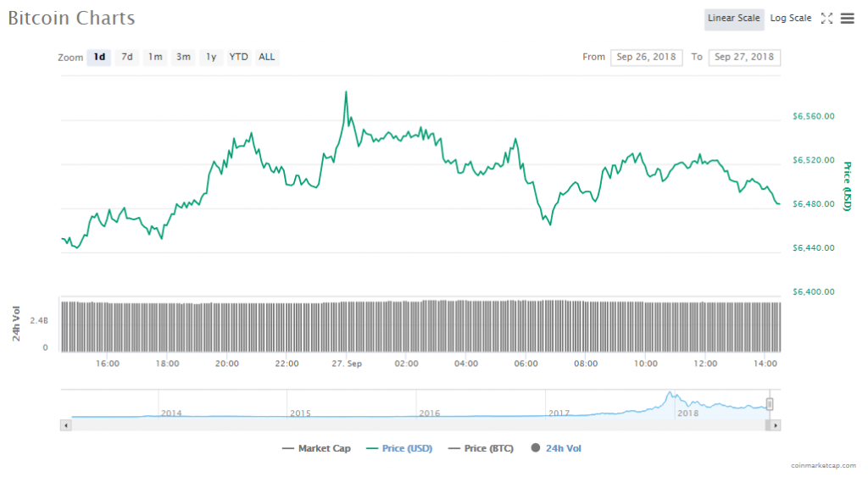Switch to Linear Scale

pyautogui.click(x=734, y=19)
